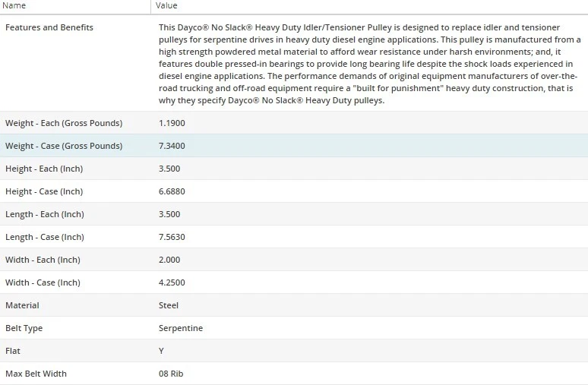Click the 7.5630 case length value
The image size is (588, 385).
coord(172,237)
